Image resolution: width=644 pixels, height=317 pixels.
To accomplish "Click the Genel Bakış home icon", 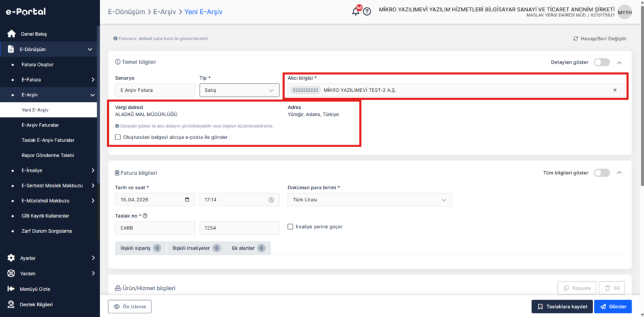I will (11, 34).
